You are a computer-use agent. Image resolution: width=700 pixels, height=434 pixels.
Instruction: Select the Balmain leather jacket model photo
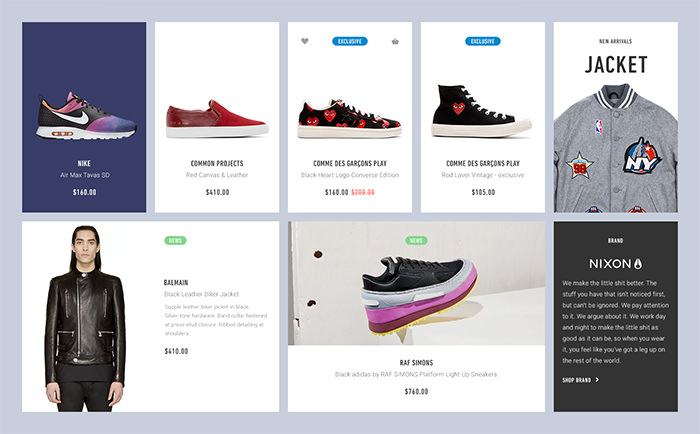click(85, 318)
